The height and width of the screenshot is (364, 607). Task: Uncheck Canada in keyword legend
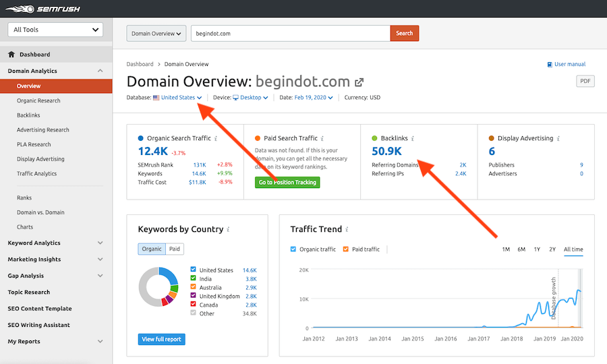193,304
